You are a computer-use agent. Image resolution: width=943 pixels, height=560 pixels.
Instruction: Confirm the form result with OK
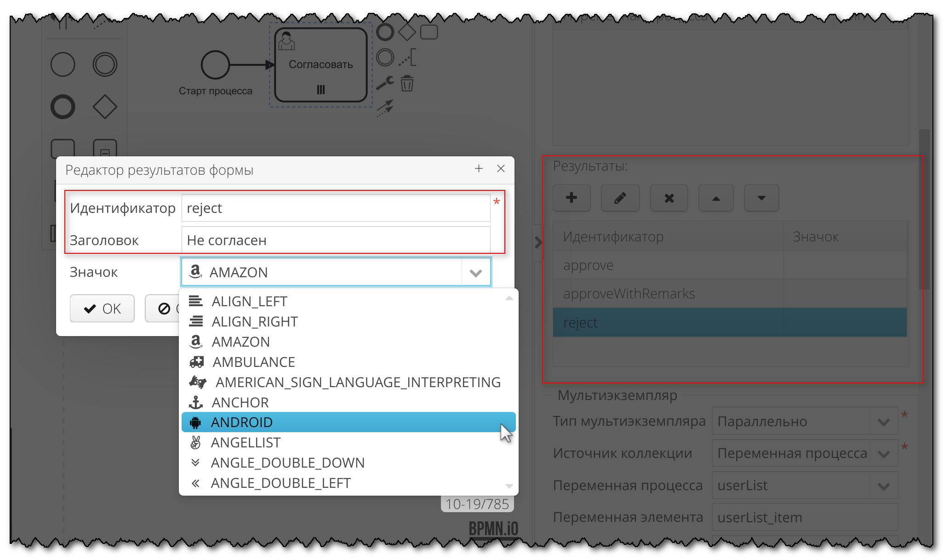(x=102, y=309)
